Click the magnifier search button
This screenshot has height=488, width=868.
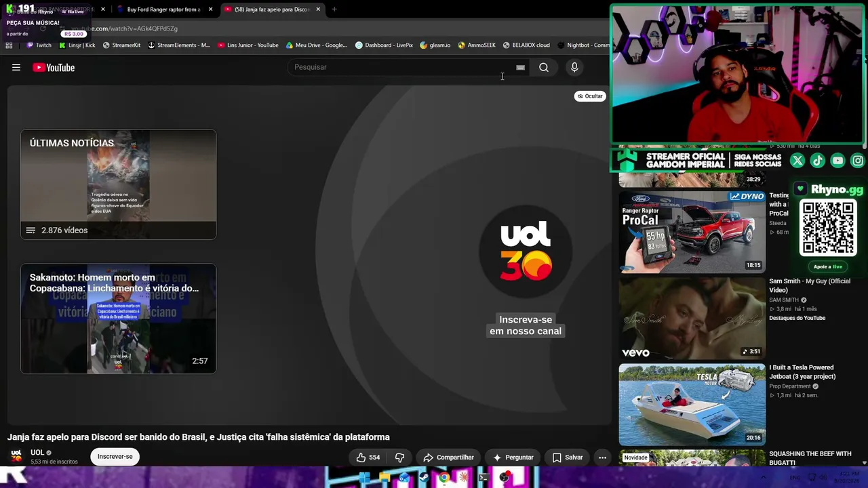point(544,67)
